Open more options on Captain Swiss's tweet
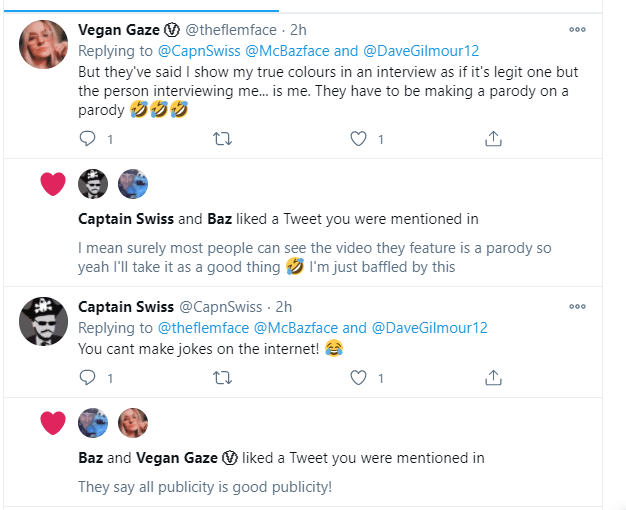This screenshot has width=626, height=510. pyautogui.click(x=577, y=307)
